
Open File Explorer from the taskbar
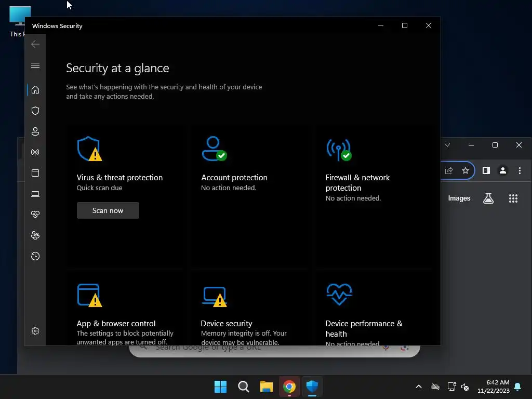(267, 387)
